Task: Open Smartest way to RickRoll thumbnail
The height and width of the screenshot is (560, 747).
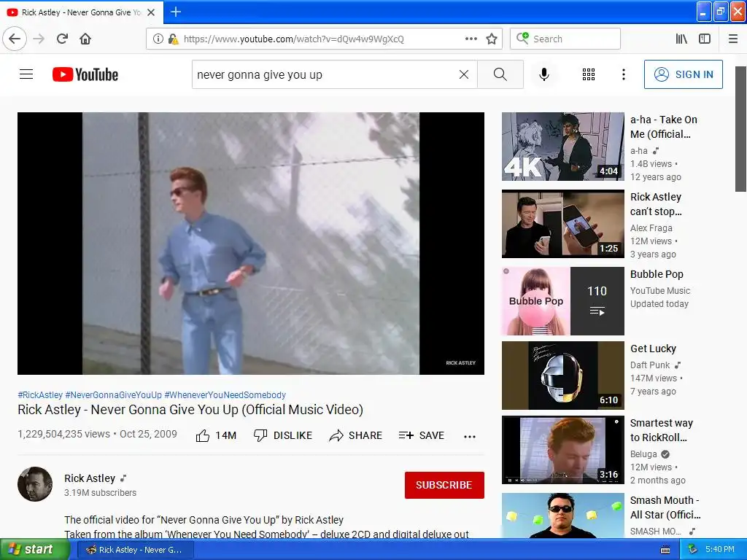Action: [x=562, y=449]
